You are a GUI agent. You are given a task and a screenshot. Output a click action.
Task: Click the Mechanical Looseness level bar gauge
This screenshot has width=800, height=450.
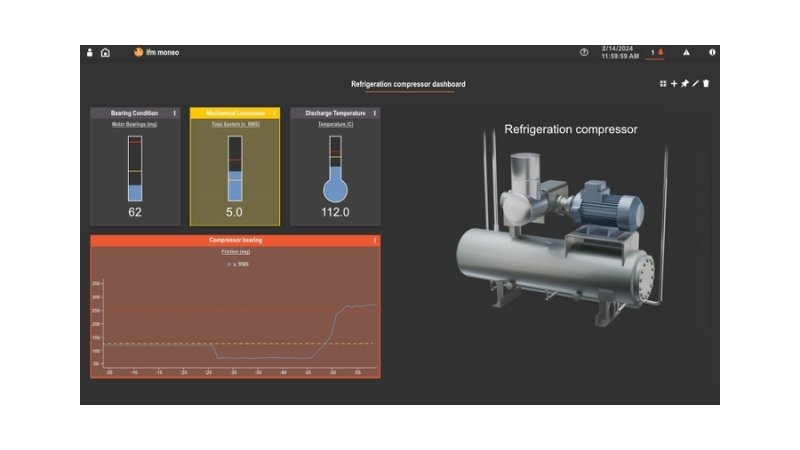[x=235, y=168]
